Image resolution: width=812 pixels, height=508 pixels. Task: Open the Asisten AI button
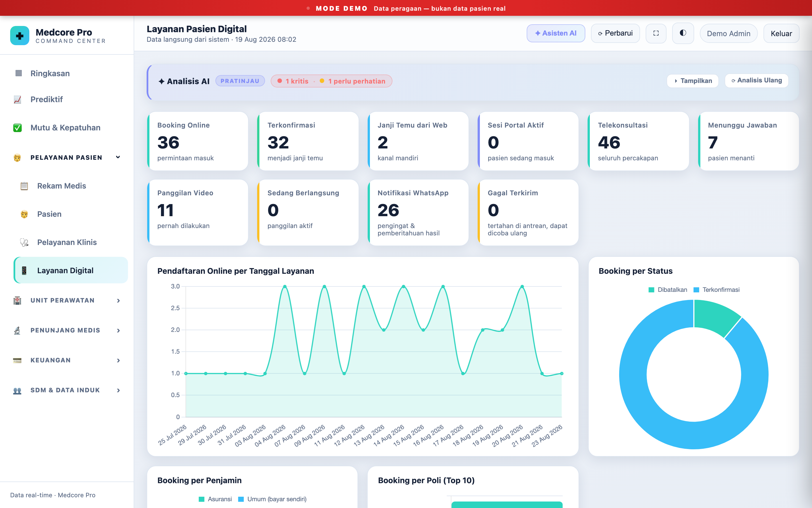pyautogui.click(x=556, y=33)
